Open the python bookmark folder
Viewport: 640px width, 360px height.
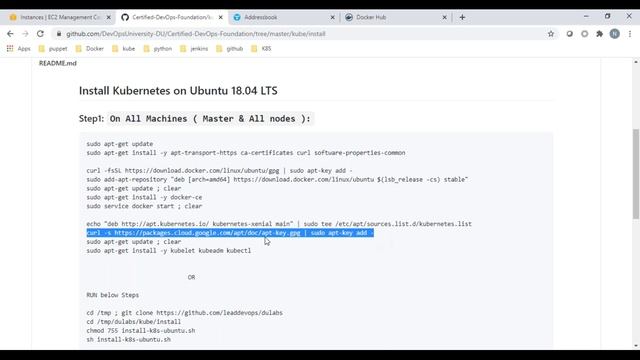tap(158, 49)
